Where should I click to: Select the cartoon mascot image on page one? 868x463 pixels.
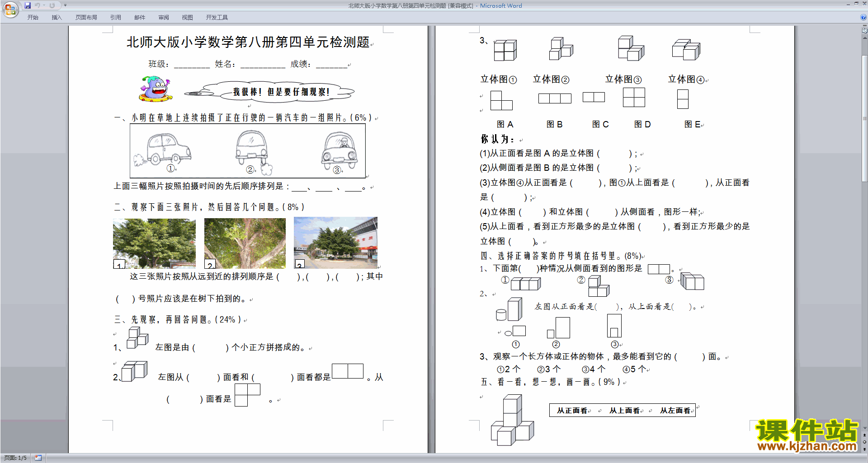tap(156, 89)
